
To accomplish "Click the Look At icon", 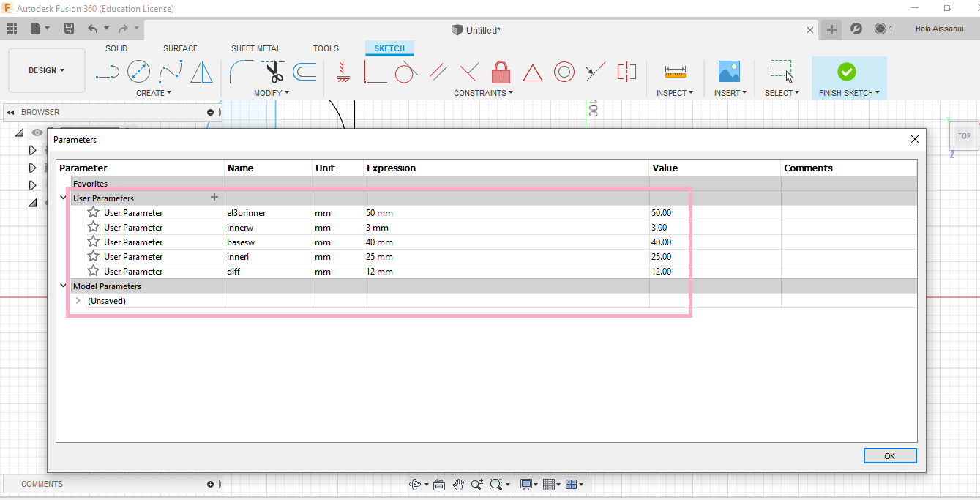I will pos(439,484).
